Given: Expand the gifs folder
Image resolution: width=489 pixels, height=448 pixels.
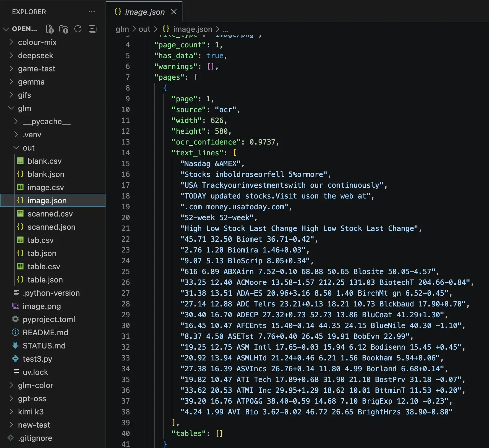Looking at the screenshot, I should [11, 95].
